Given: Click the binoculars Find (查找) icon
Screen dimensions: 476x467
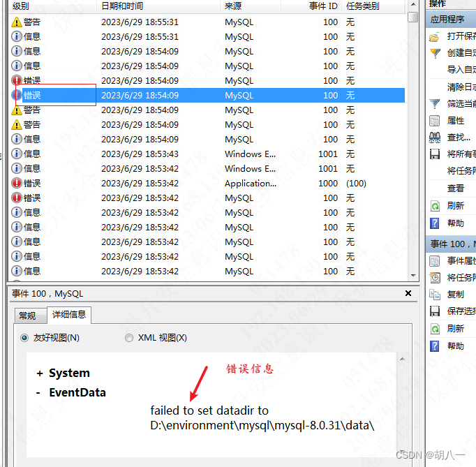Looking at the screenshot, I should 435,138.
